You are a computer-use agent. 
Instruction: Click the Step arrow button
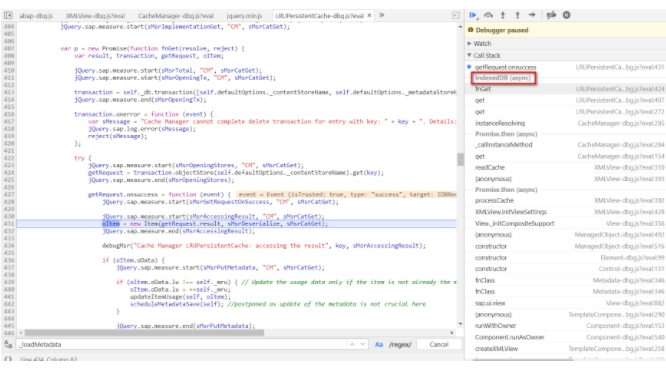tap(532, 15)
